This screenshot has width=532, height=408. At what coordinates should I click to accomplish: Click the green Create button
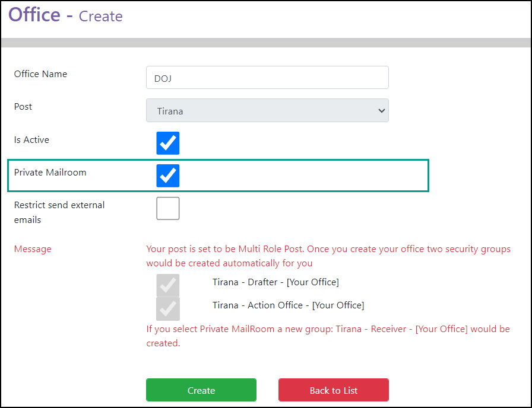click(201, 390)
